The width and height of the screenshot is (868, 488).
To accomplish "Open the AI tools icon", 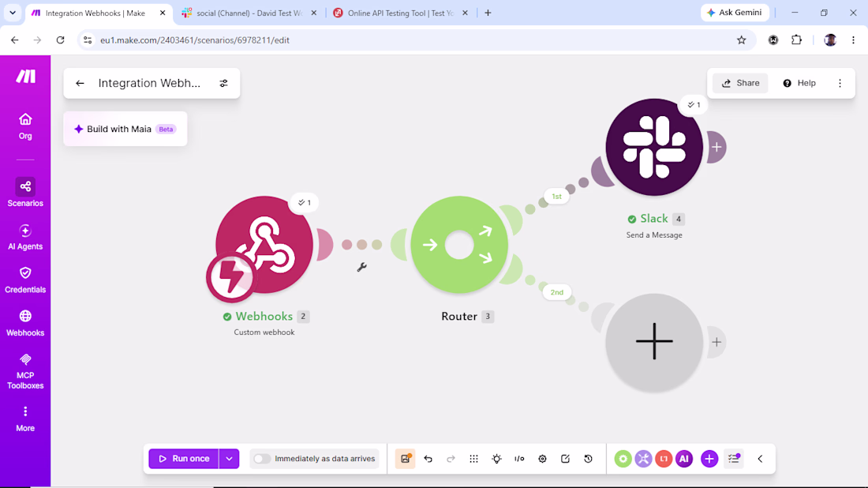I will point(684,459).
